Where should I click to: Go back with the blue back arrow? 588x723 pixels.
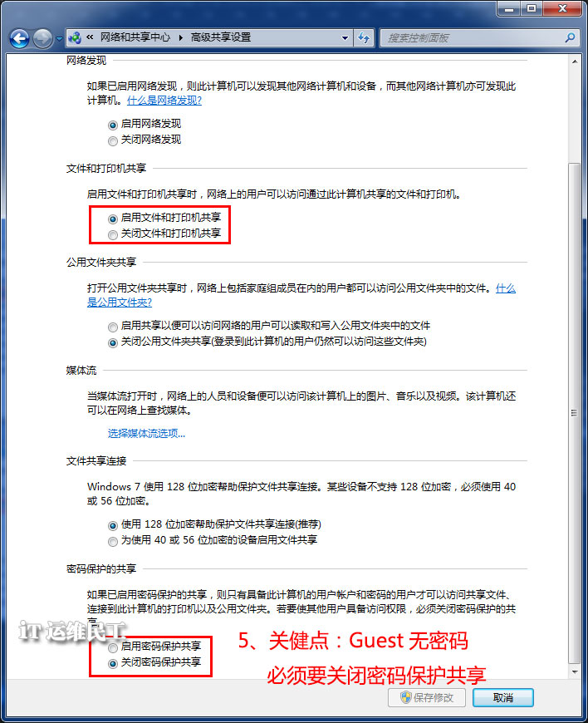click(19, 39)
